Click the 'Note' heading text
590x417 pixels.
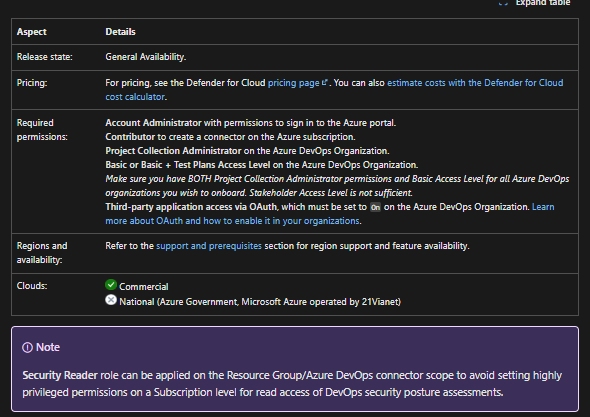click(48, 347)
